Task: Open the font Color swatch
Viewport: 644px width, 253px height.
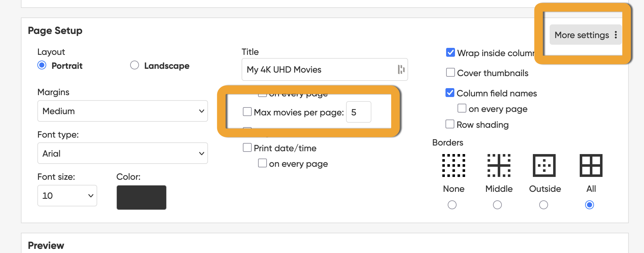Action: (142, 197)
